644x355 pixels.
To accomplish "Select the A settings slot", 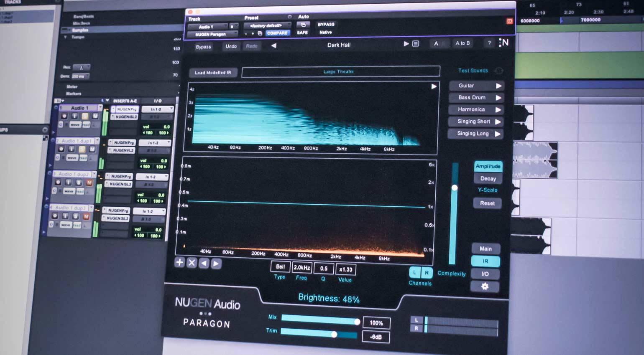I will 436,43.
